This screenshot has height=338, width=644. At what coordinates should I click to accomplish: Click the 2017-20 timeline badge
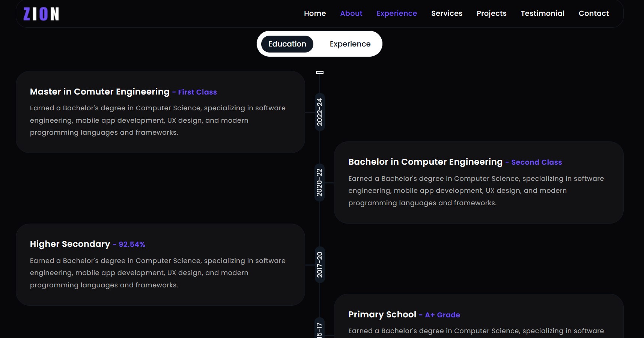coord(320,264)
